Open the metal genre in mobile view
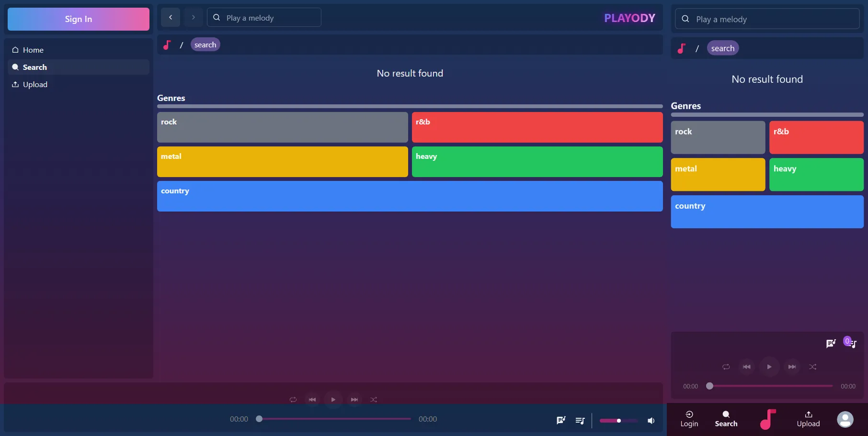The width and height of the screenshot is (868, 436). coord(718,175)
